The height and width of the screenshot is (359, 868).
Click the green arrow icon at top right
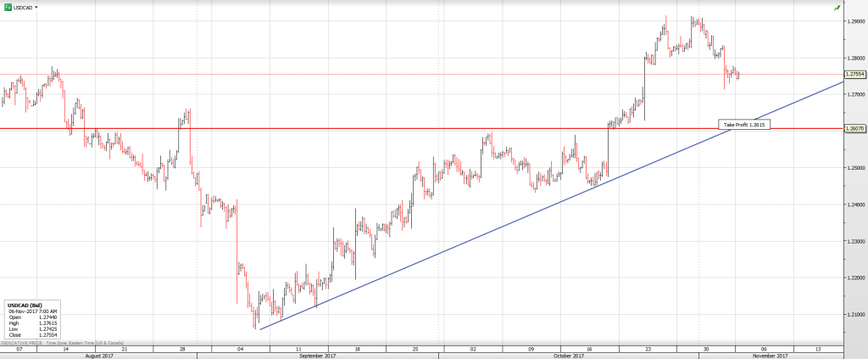point(837,8)
